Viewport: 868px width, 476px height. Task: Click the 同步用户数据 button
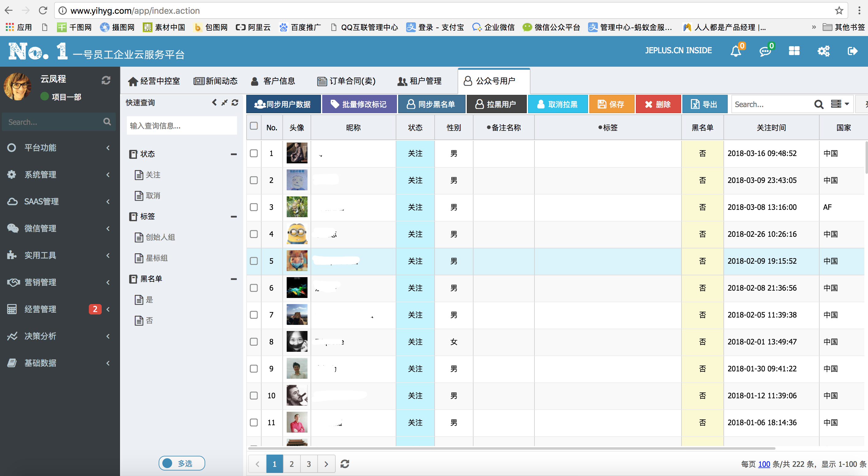pos(283,104)
